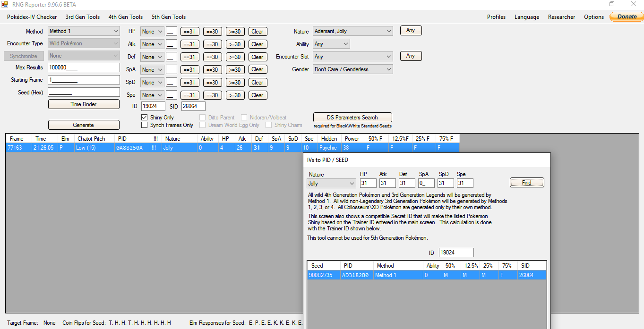Open the Pokédex-IV Checker menu

coord(32,17)
